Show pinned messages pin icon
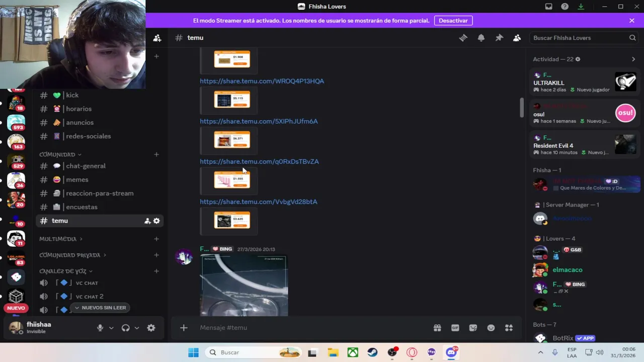Viewport: 644px width, 362px height. [x=499, y=38]
